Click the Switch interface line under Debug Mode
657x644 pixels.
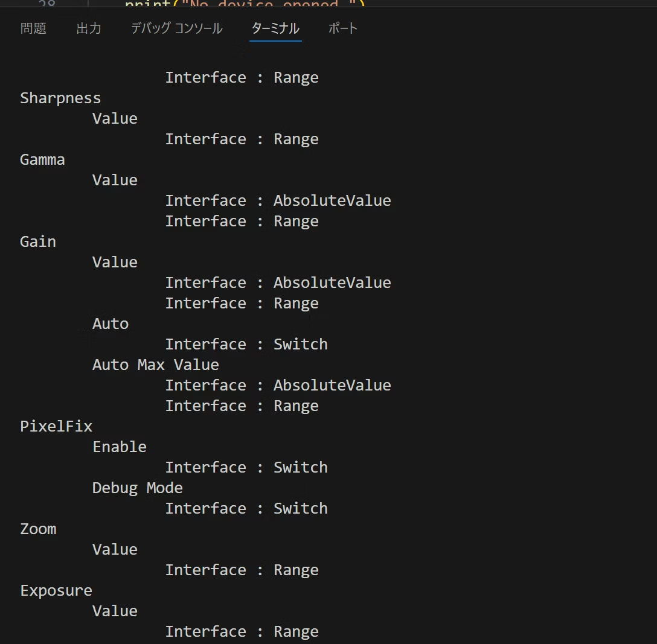[246, 508]
